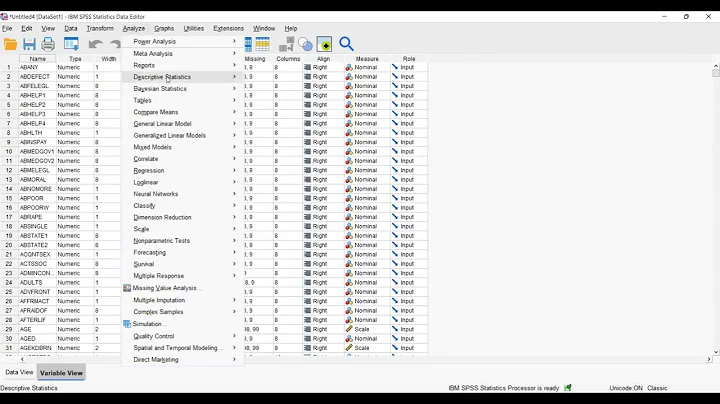Image resolution: width=720 pixels, height=404 pixels.
Task: Click the Open data document folder icon
Action: pyautogui.click(x=10, y=45)
